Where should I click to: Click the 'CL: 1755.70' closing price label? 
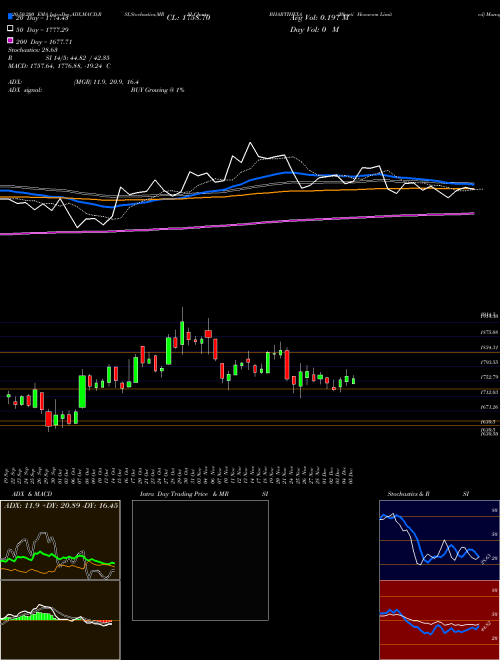189,18
